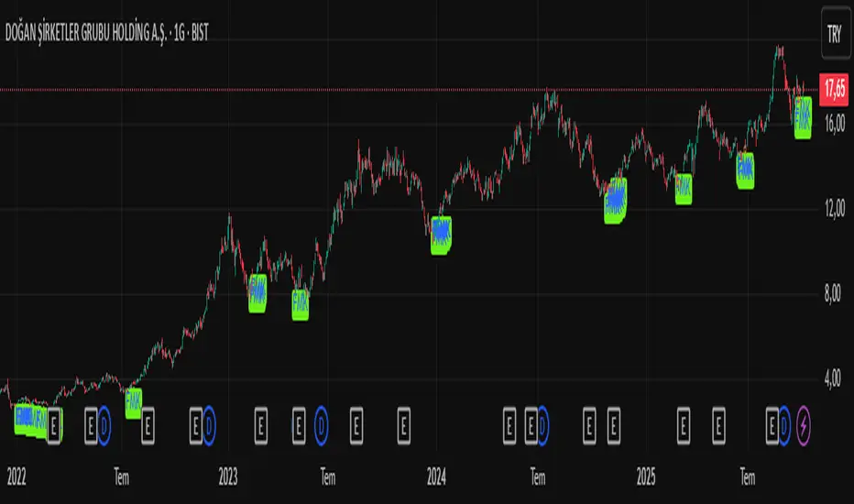Viewport: 854px width, 504px height.
Task: Click the 16,00 price axis label
Action: click(835, 124)
